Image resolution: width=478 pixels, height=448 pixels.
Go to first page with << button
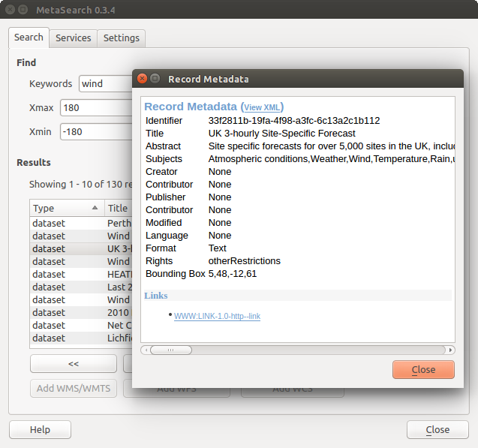(73, 364)
